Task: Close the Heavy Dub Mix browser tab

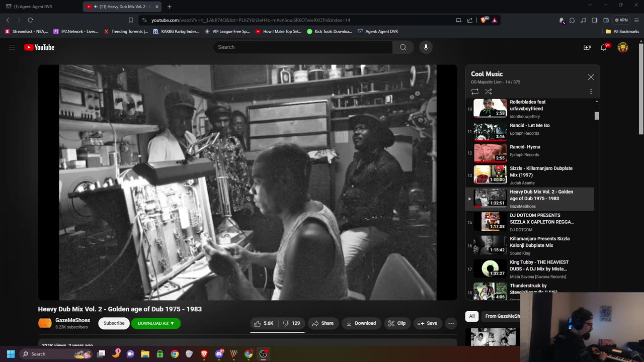Action: point(157,7)
